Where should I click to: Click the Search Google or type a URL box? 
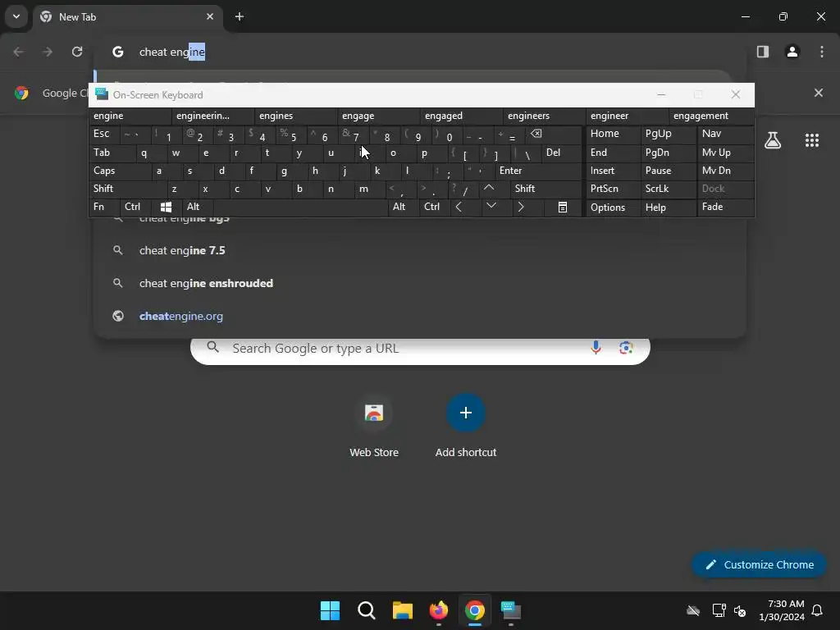420,349
